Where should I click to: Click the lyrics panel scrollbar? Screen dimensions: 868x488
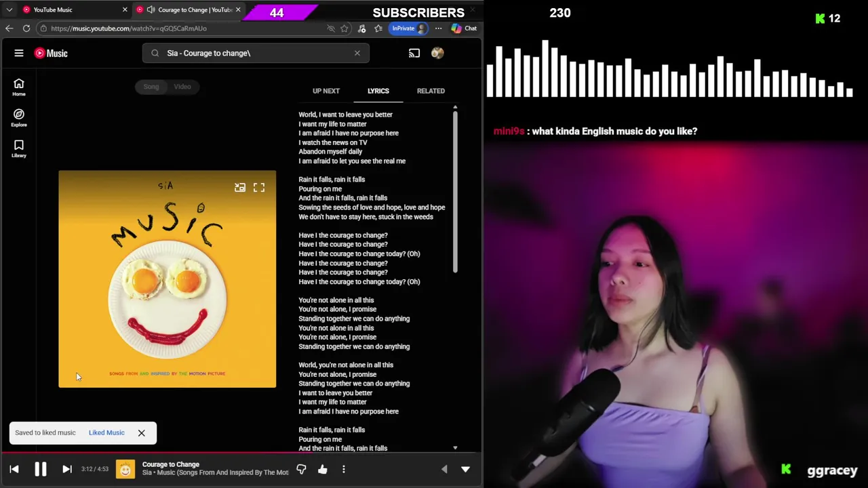pyautogui.click(x=455, y=192)
